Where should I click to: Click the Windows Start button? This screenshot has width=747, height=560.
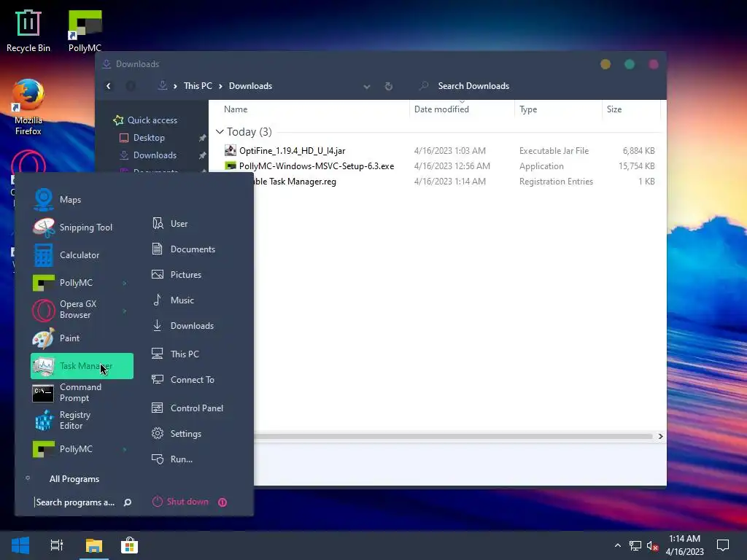(x=20, y=545)
